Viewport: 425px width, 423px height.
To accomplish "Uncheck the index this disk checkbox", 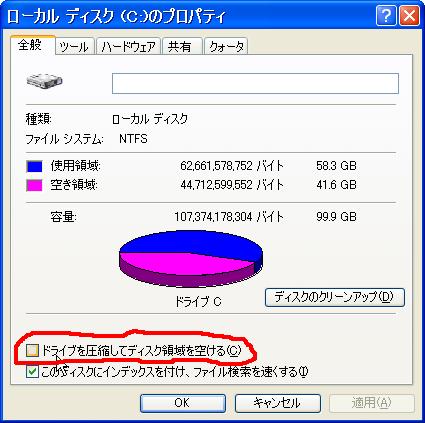I will 32,372.
